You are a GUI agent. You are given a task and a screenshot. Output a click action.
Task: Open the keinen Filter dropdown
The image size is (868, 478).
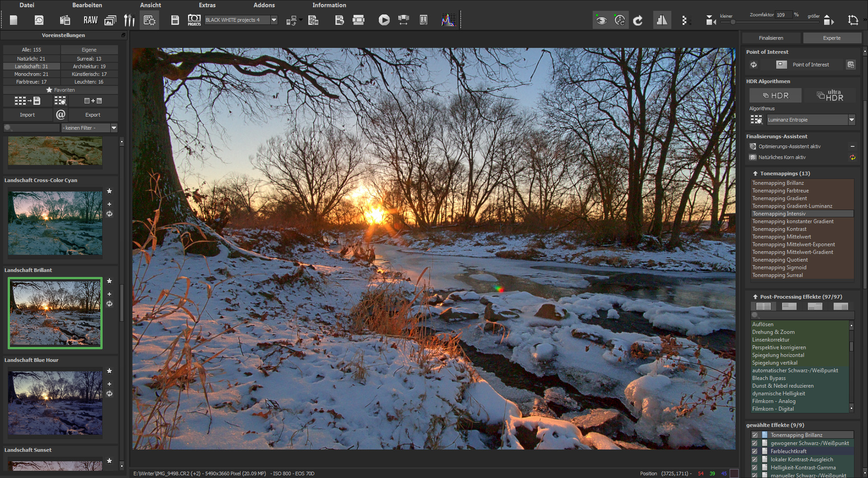pos(114,128)
